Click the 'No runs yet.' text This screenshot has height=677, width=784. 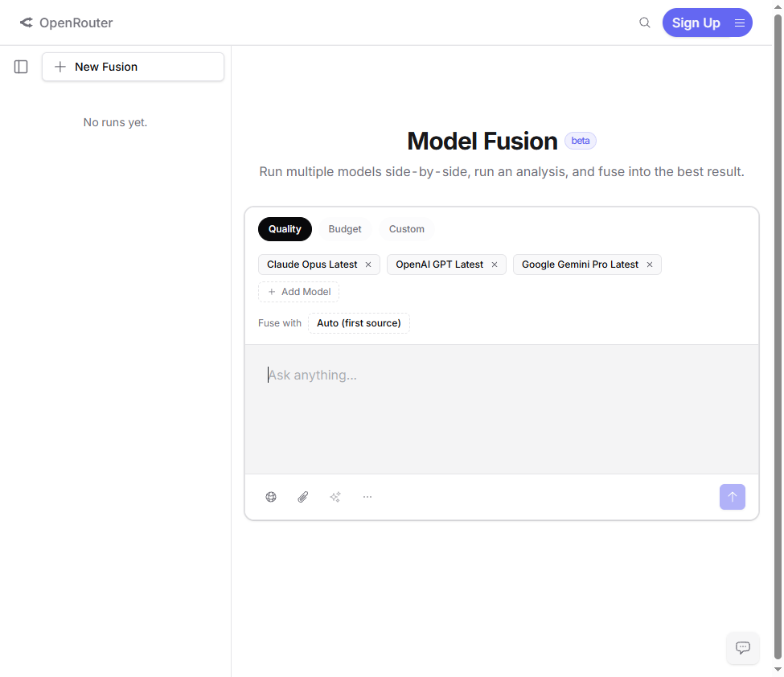pos(115,122)
